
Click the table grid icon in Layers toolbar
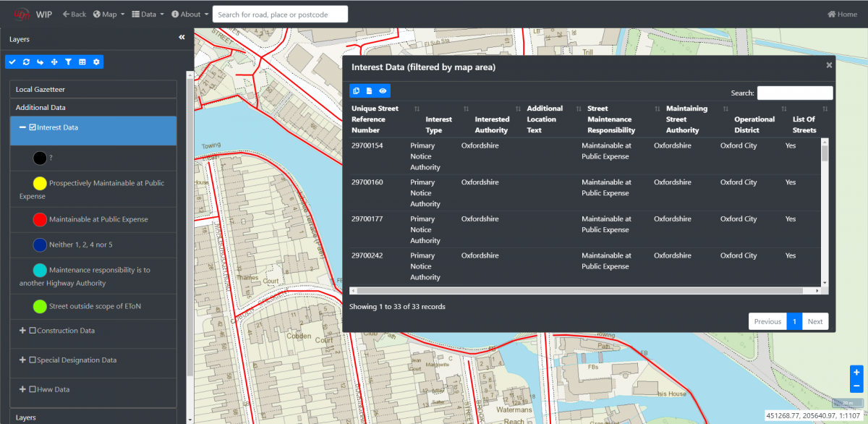(82, 62)
